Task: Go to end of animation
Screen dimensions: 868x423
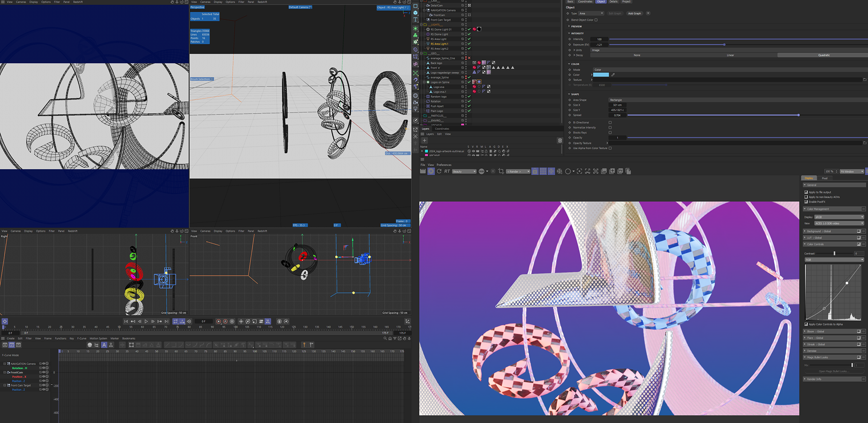Action: pos(166,321)
